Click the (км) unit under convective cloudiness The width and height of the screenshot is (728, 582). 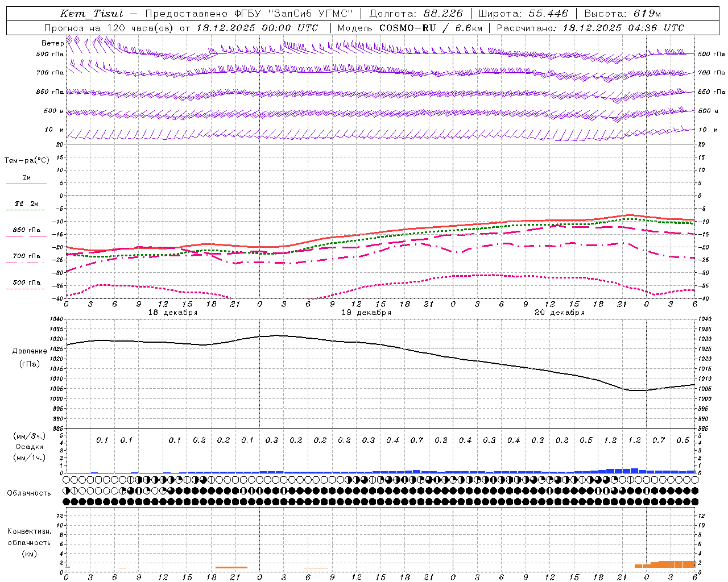click(x=29, y=554)
